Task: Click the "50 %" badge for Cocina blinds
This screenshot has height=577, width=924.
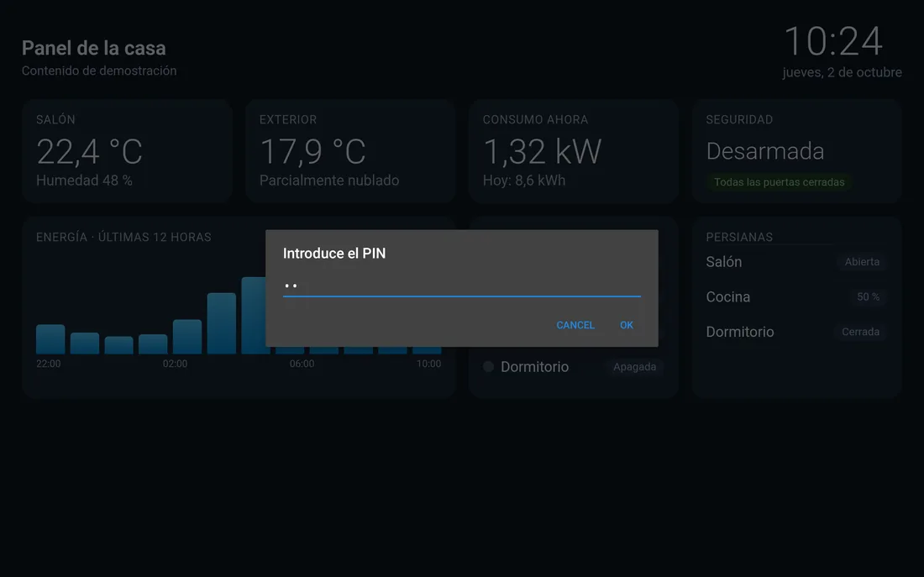Action: click(x=868, y=297)
